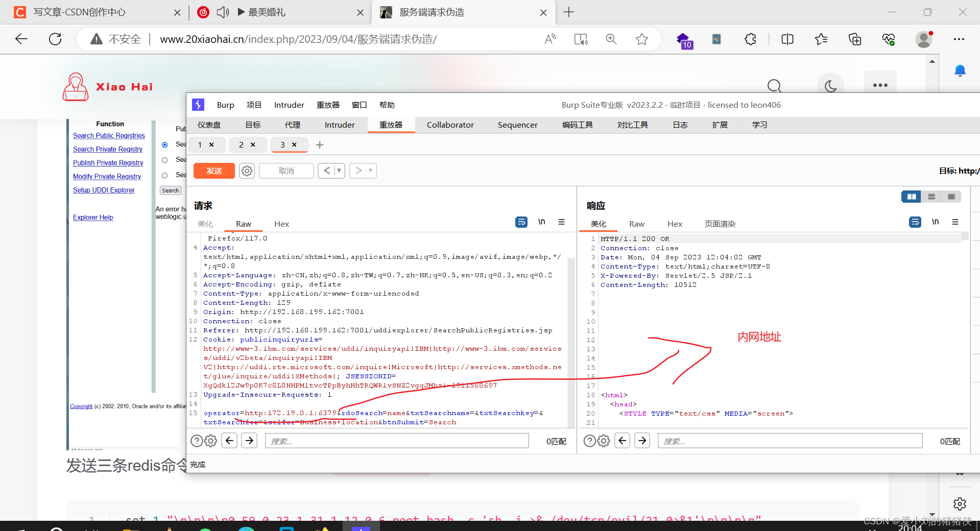
Task: Toggle \n characters display in response panel
Action: [x=935, y=222]
